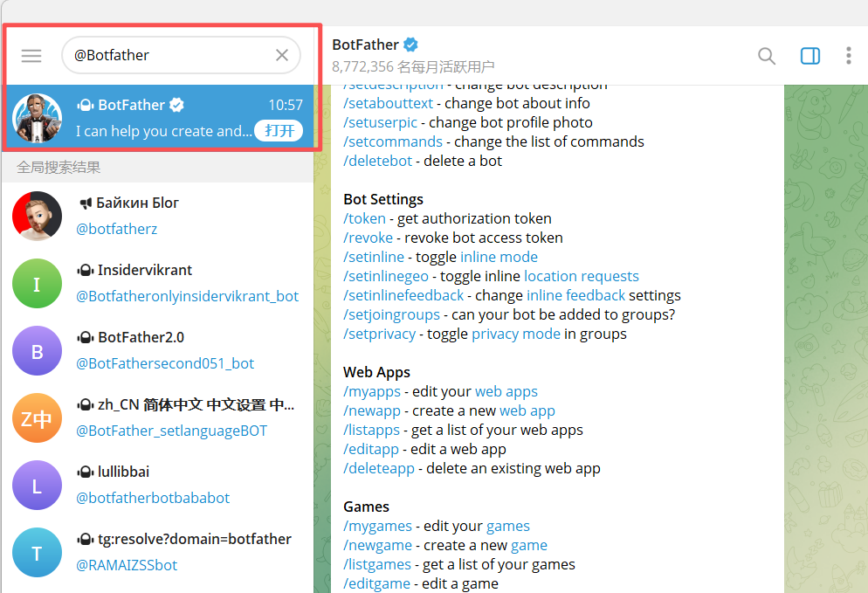Open the web apps link after /myapps
This screenshot has width=868, height=593.
pos(506,391)
